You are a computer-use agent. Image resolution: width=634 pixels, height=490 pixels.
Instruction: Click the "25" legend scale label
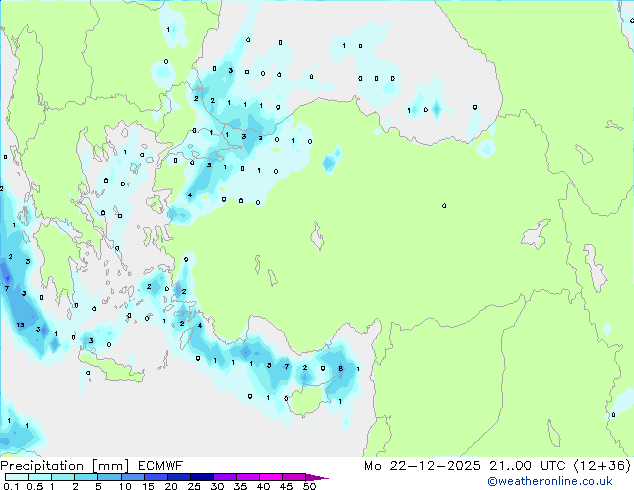coord(194,486)
